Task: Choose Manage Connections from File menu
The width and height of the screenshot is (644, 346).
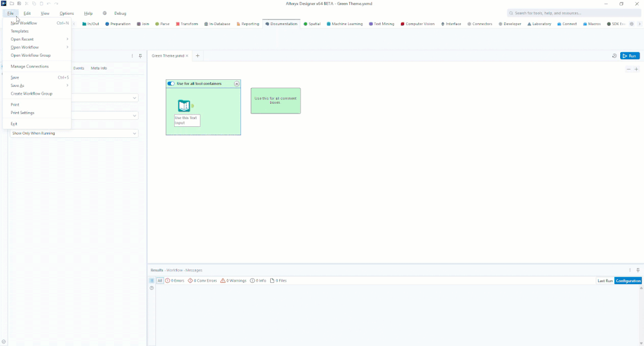Action: [37, 66]
